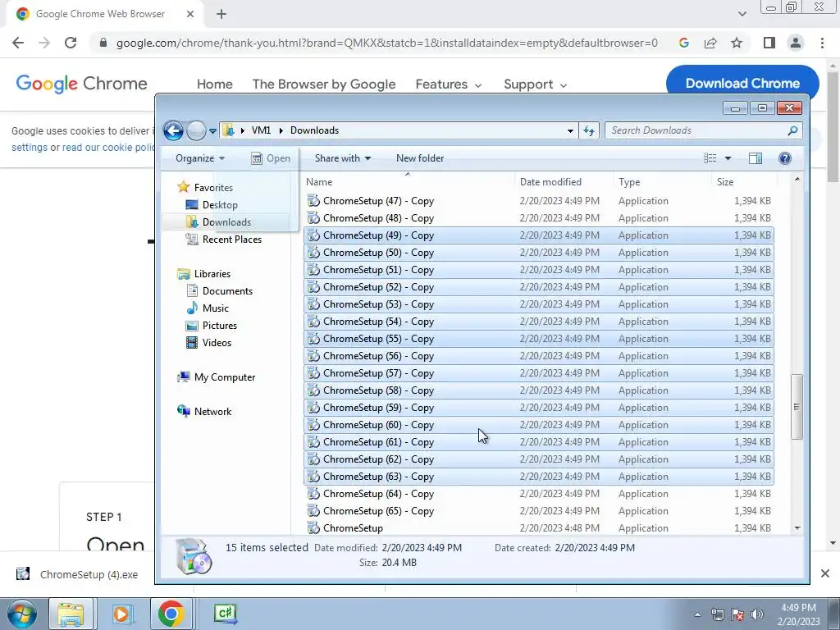Select Desktop in the navigation pane
Screen dimensions: 840x630
point(220,204)
